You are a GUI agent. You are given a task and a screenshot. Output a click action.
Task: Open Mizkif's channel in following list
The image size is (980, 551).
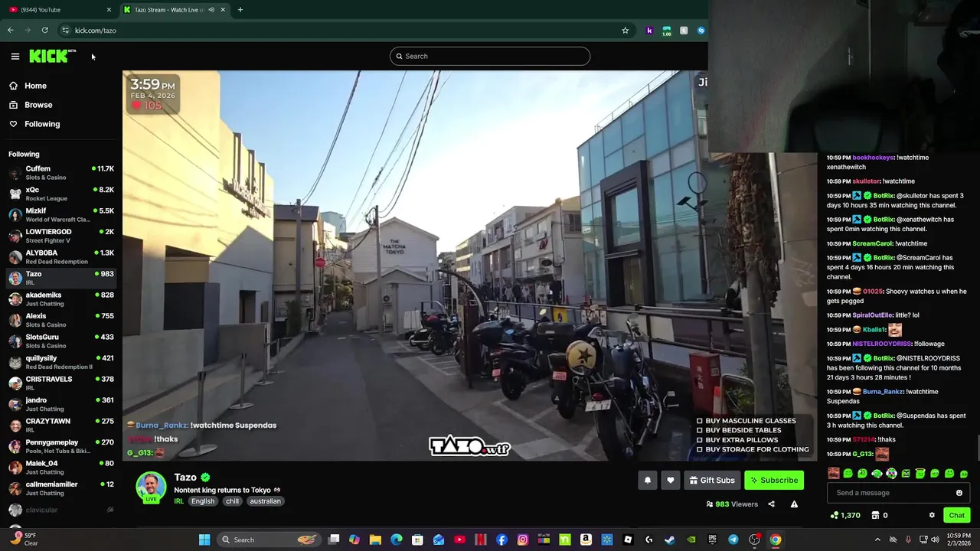pyautogui.click(x=61, y=215)
